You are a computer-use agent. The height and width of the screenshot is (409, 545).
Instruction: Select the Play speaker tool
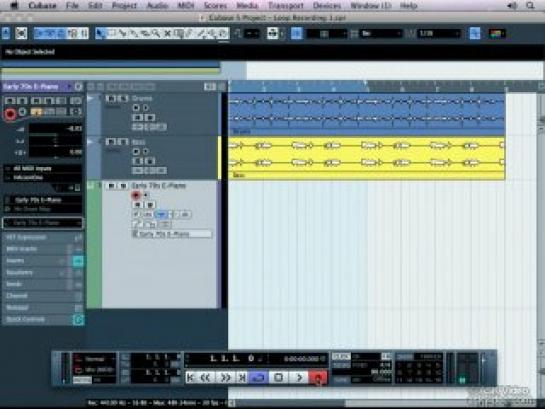(x=212, y=34)
